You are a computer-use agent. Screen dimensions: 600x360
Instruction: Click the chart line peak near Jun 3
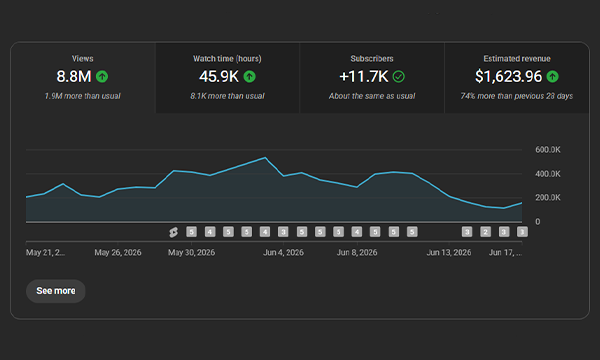pyautogui.click(x=265, y=158)
